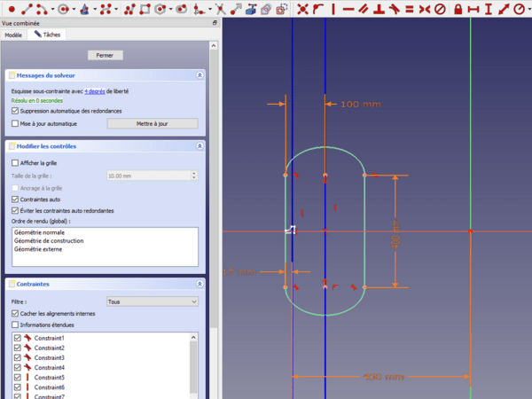The image size is (532, 399).
Task: Uncheck Constraint1 in the constraints list
Action: click(x=18, y=339)
